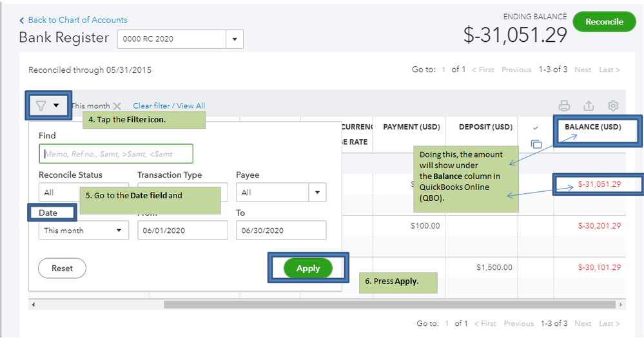Remove the This month filter with X
The height and width of the screenshot is (338, 644).
pos(117,106)
